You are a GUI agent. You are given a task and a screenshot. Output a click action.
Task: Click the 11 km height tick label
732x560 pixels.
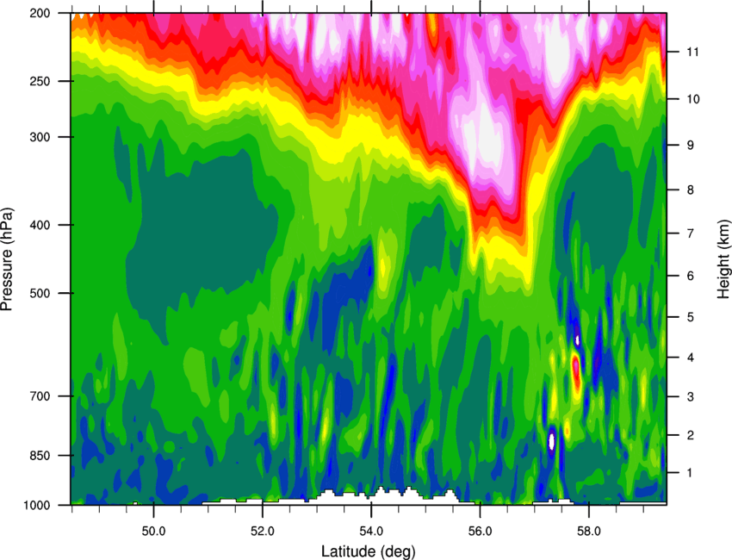click(x=693, y=52)
